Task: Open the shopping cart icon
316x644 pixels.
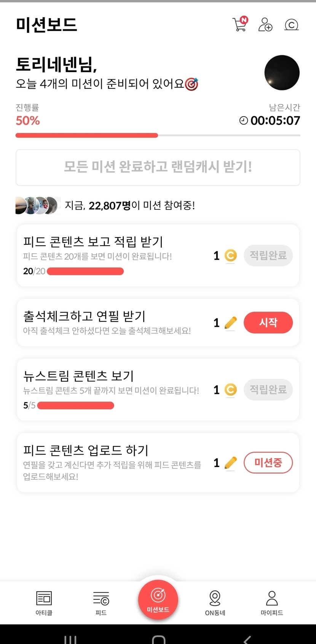Action: pyautogui.click(x=239, y=25)
